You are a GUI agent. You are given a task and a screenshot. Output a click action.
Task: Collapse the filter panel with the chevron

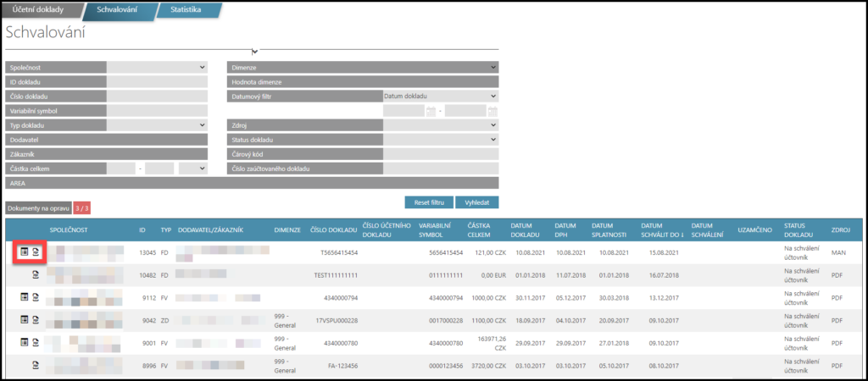click(253, 52)
